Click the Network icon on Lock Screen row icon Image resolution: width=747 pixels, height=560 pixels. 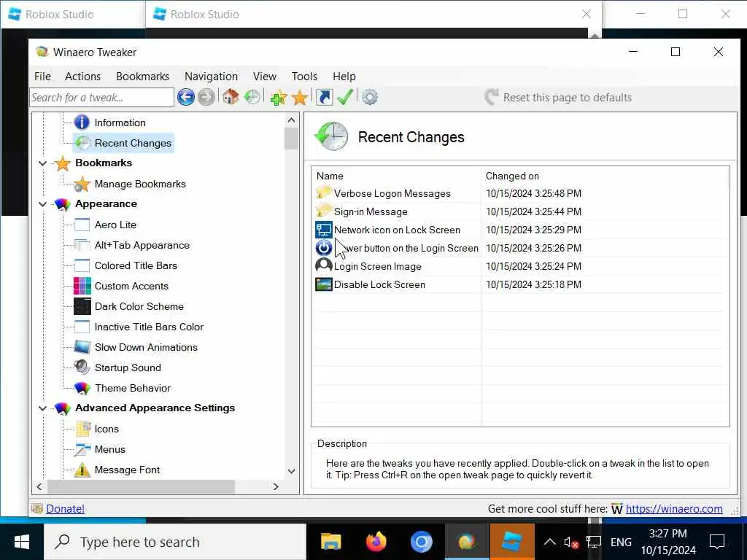(324, 230)
